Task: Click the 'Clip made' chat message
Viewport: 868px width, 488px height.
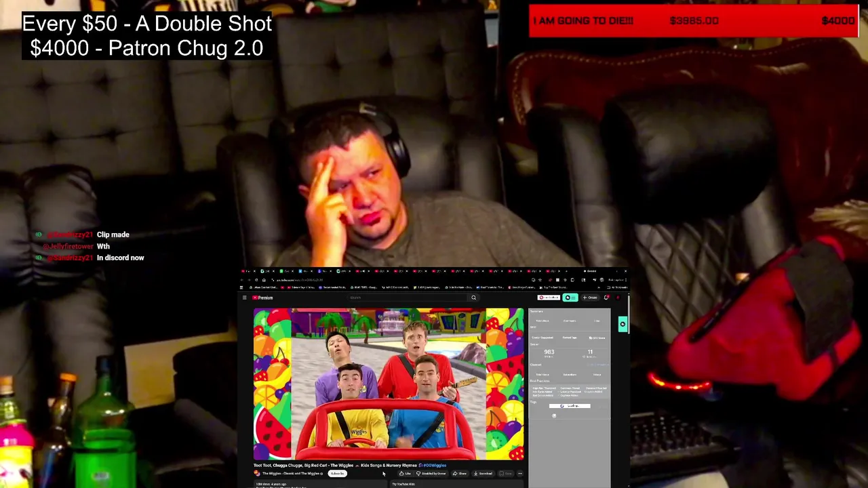Action: (x=113, y=235)
